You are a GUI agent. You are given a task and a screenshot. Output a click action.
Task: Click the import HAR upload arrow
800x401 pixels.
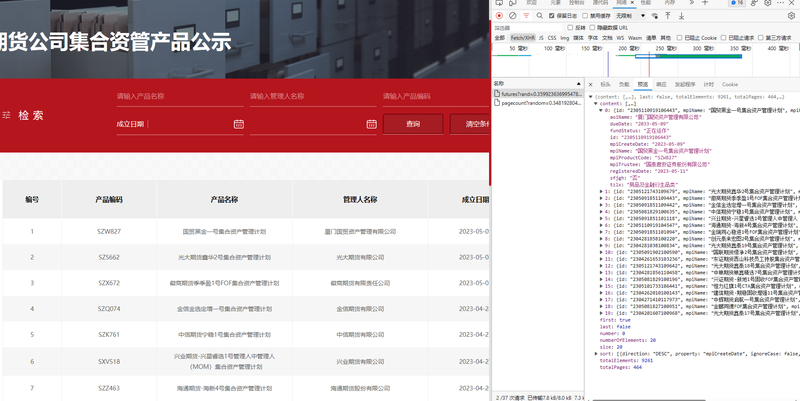pos(667,16)
